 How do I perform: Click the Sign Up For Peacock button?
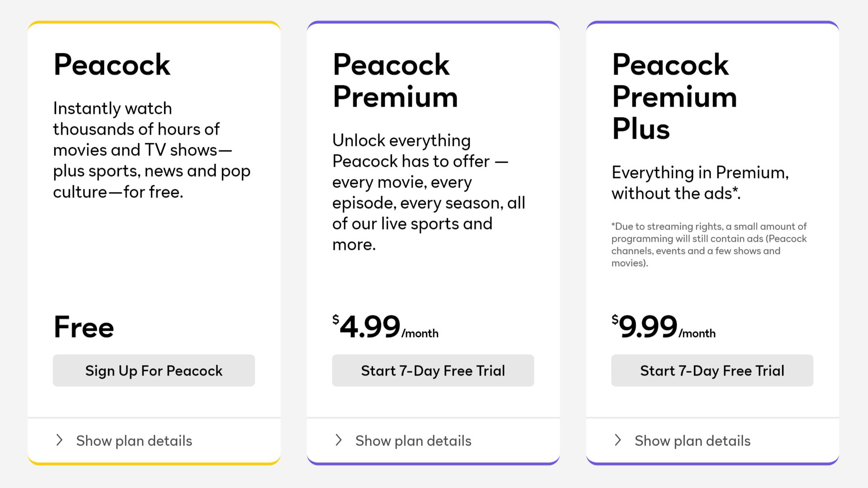(154, 371)
